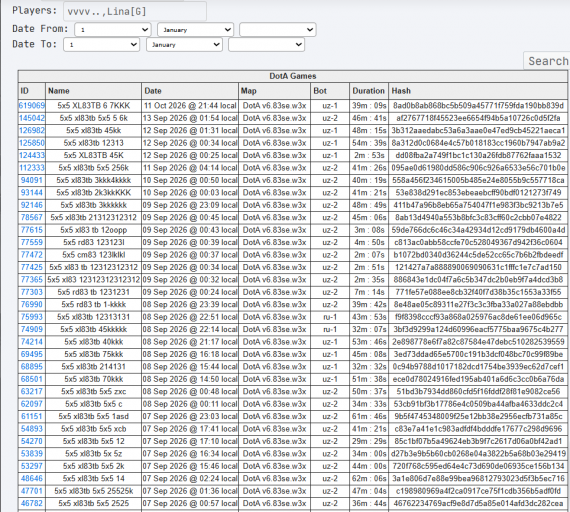Screen dimensions: 570x512
Task: Open game ID 94091 link
Action: click(x=32, y=180)
